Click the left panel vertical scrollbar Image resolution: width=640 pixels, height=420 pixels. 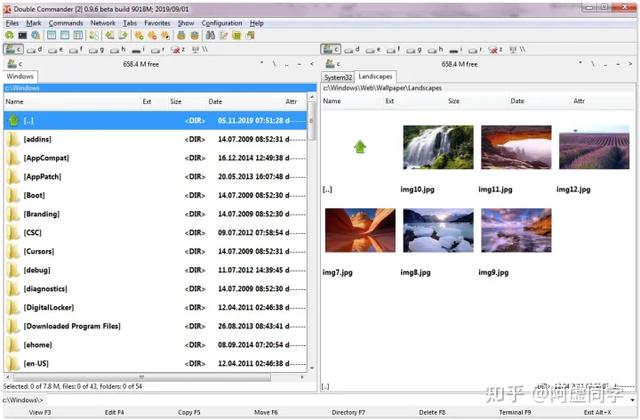click(312, 232)
